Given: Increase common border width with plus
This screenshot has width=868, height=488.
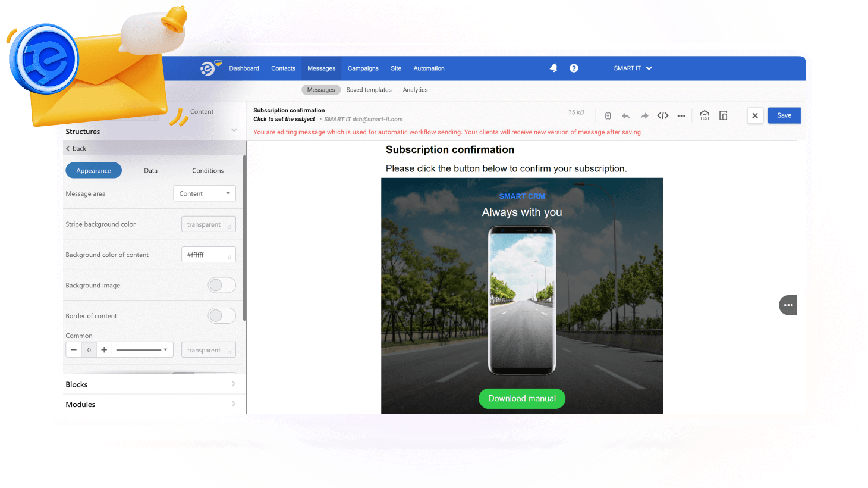Looking at the screenshot, I should 104,350.
